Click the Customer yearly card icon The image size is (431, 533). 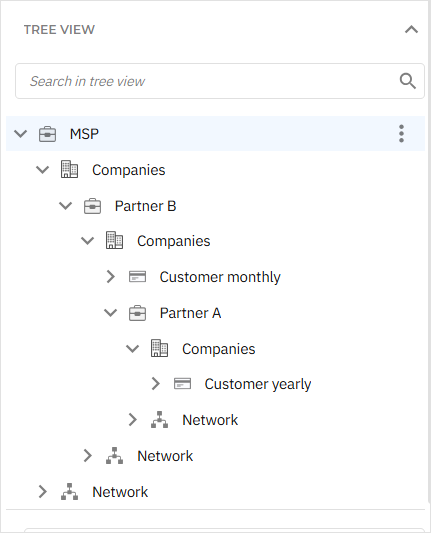point(182,384)
